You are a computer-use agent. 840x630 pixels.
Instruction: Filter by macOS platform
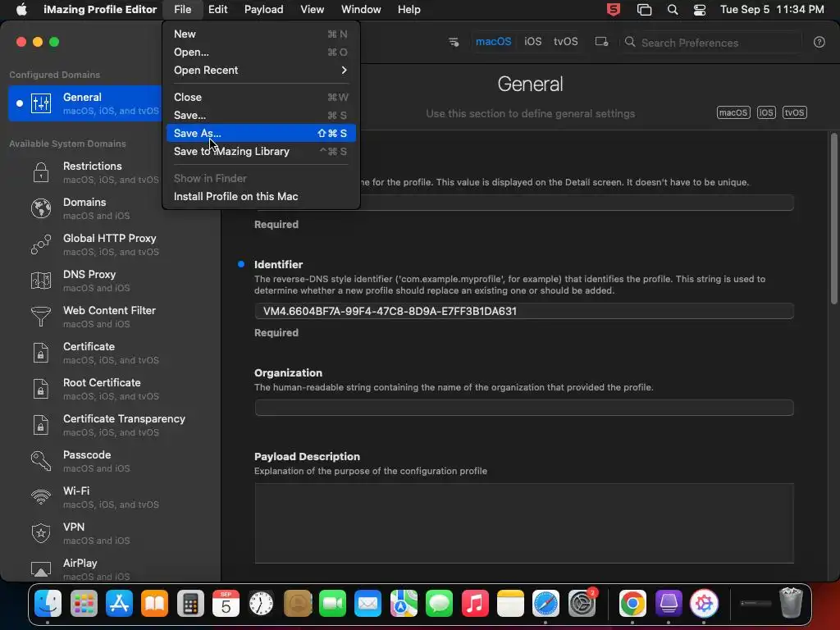(493, 42)
